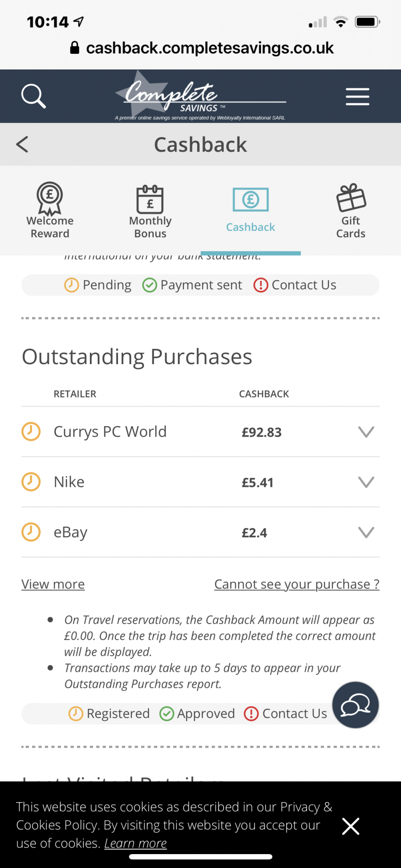Select the Monthly Bonus tab
The width and height of the screenshot is (401, 868).
pyautogui.click(x=150, y=212)
